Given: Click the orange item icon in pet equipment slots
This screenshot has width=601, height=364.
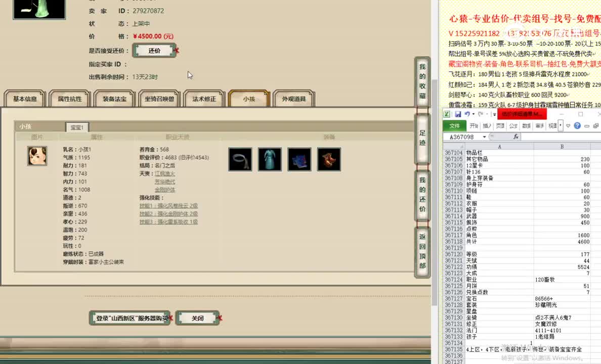Looking at the screenshot, I should (x=329, y=159).
